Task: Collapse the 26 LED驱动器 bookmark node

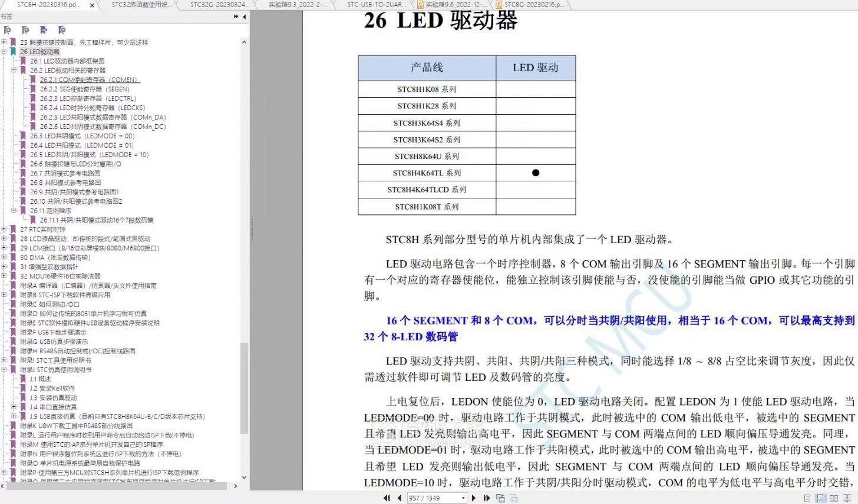Action: (x=4, y=51)
